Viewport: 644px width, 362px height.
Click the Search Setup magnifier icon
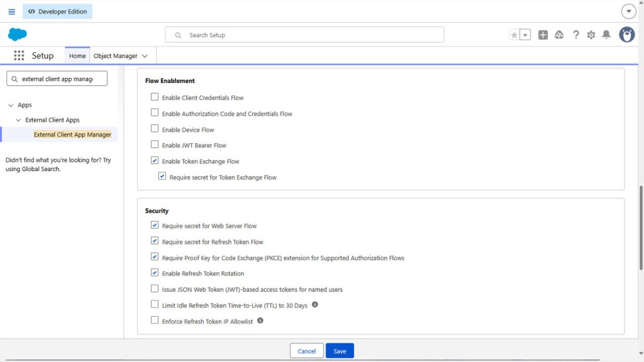178,35
